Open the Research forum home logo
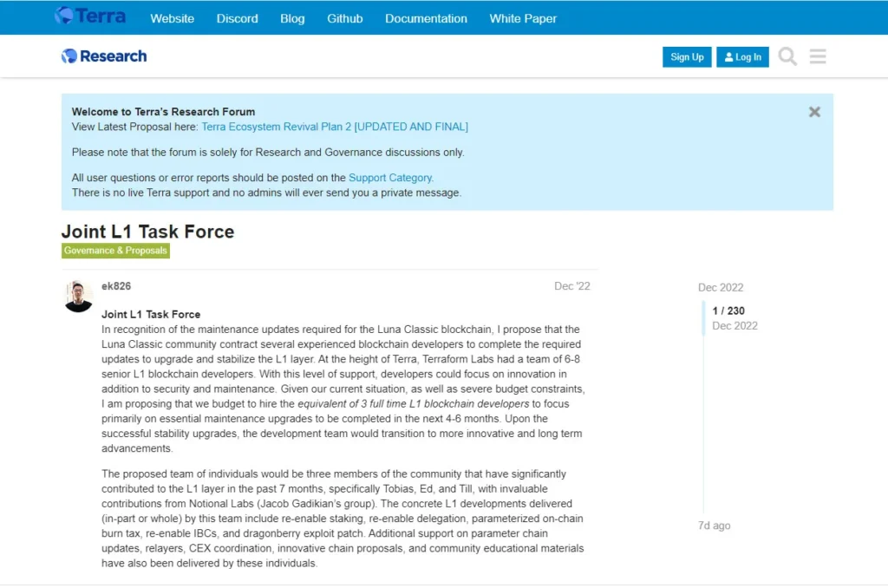Viewport: 888px width, 588px height. [x=104, y=56]
